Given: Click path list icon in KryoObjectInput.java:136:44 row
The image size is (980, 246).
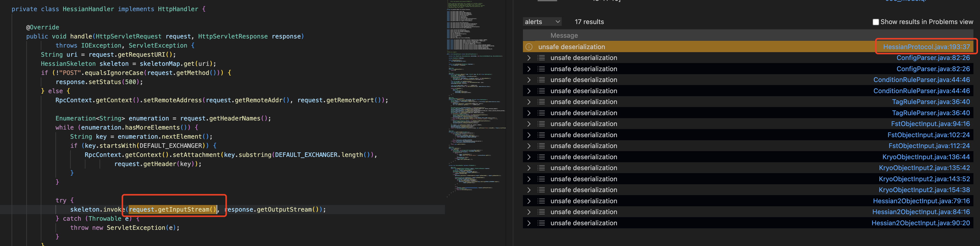Looking at the screenshot, I should coord(541,157).
